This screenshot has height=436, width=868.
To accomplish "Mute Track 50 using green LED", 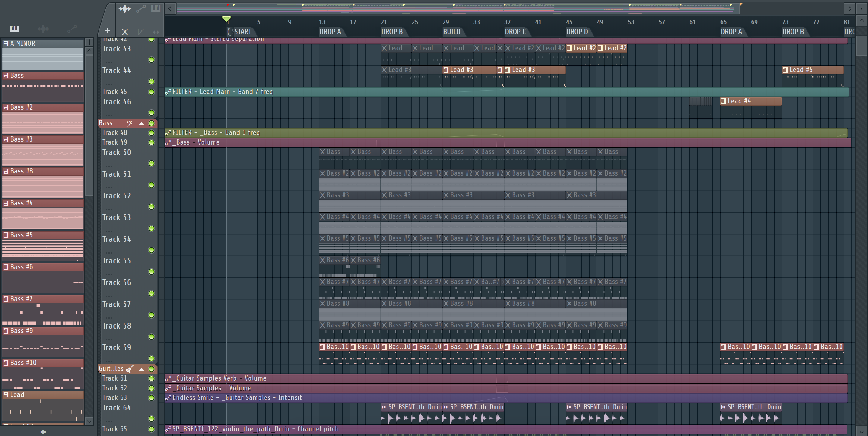I will [x=152, y=163].
